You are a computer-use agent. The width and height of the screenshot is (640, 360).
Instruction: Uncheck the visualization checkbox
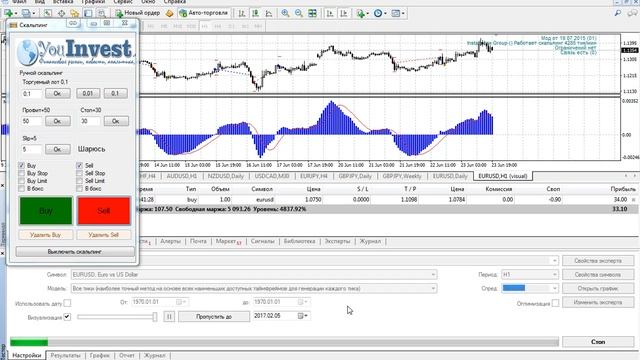coord(67,317)
